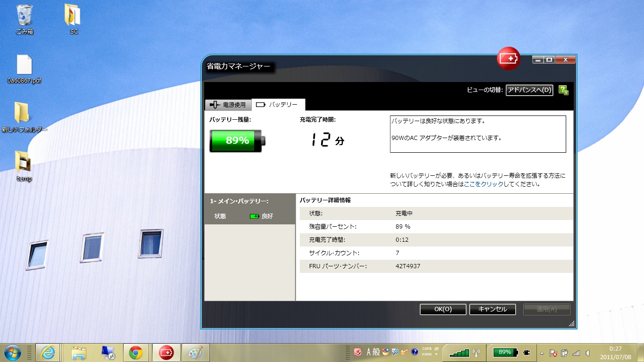Click the IME A input mode indicator
644x362 pixels.
pyautogui.click(x=369, y=352)
